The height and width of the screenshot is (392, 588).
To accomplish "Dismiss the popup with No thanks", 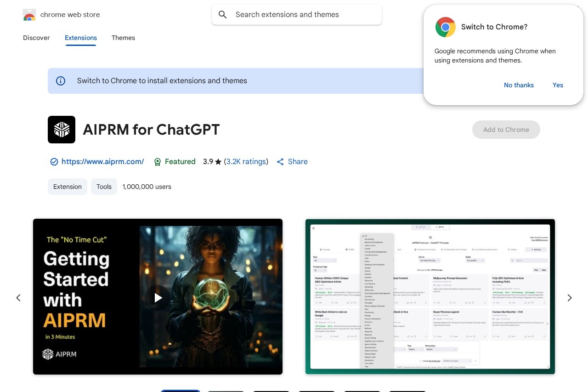I will (519, 85).
